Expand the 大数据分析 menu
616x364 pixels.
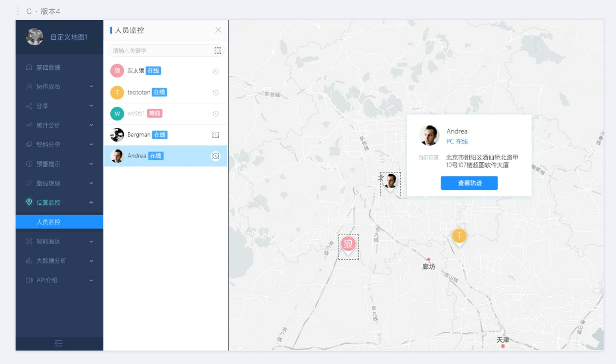click(x=59, y=261)
